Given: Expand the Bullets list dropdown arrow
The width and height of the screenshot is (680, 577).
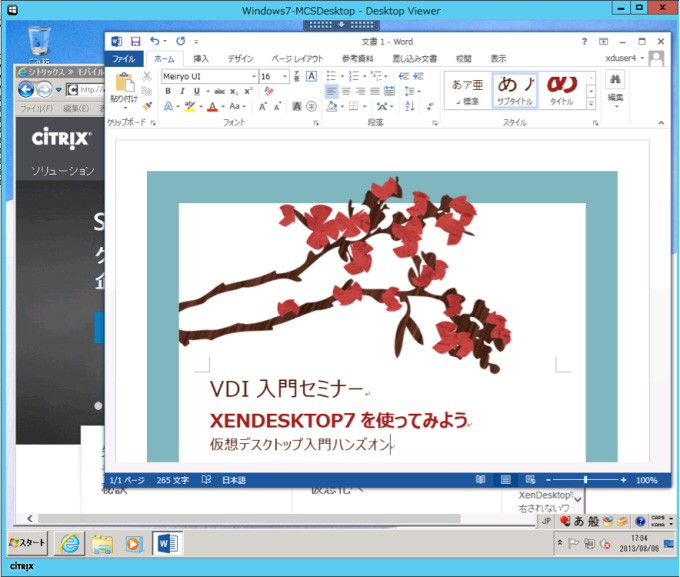Looking at the screenshot, I should coord(342,76).
